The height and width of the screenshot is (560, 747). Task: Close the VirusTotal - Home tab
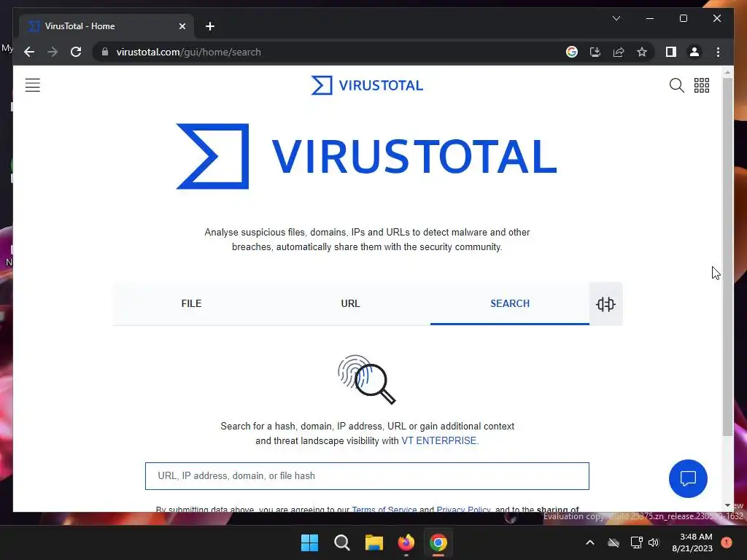tap(182, 26)
